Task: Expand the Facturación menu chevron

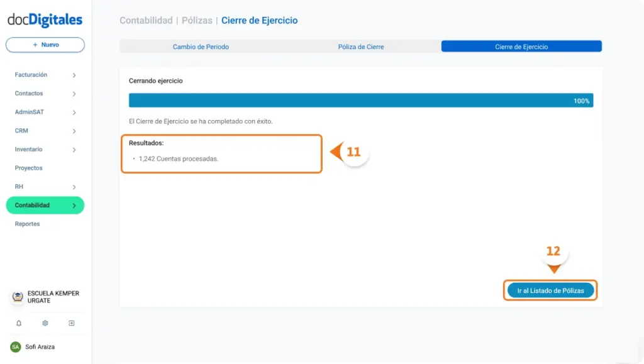Action: click(74, 75)
